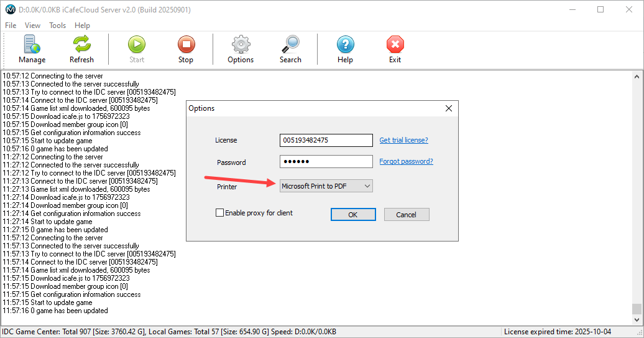644x338 pixels.
Task: Select log line '11:27:14 Get configuration information success'
Action: point(72,214)
